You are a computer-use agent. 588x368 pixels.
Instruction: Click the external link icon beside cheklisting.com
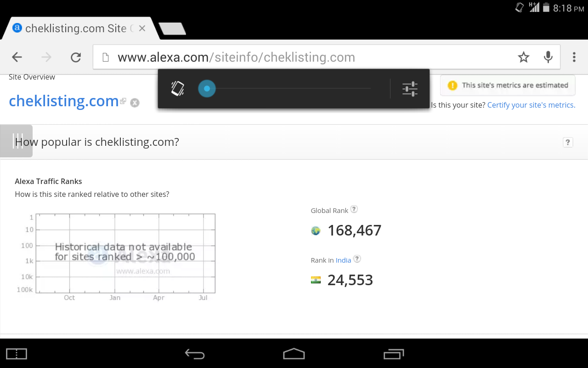[123, 101]
